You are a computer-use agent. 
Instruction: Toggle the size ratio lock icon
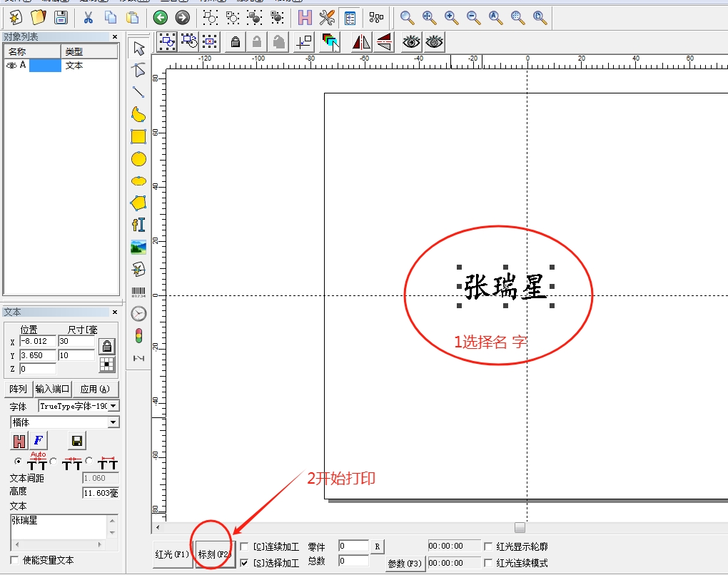tap(107, 346)
